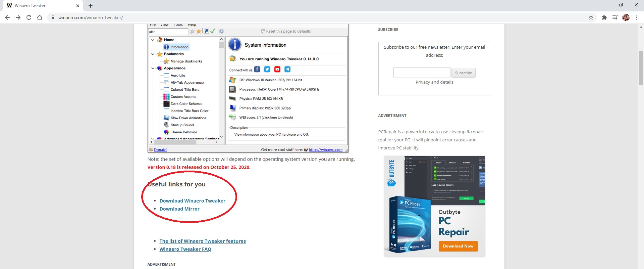
Task: Click Download Winaero Tweaker link
Action: [x=192, y=201]
